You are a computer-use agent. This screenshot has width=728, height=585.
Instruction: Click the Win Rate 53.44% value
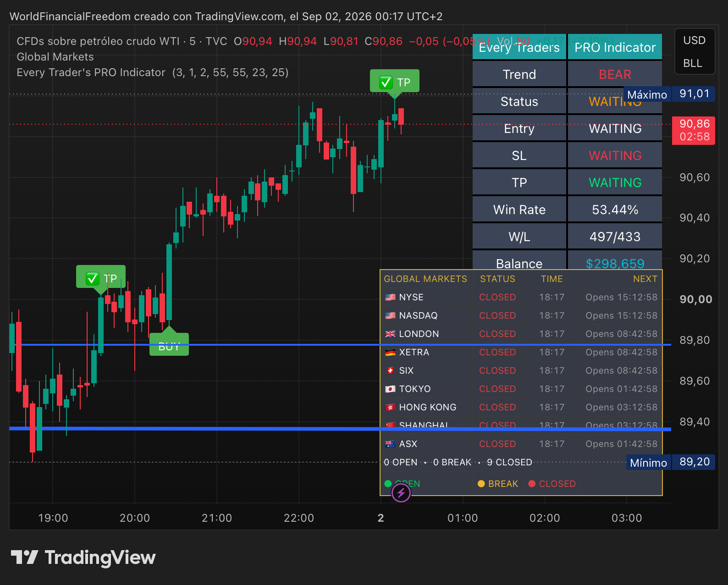click(615, 210)
